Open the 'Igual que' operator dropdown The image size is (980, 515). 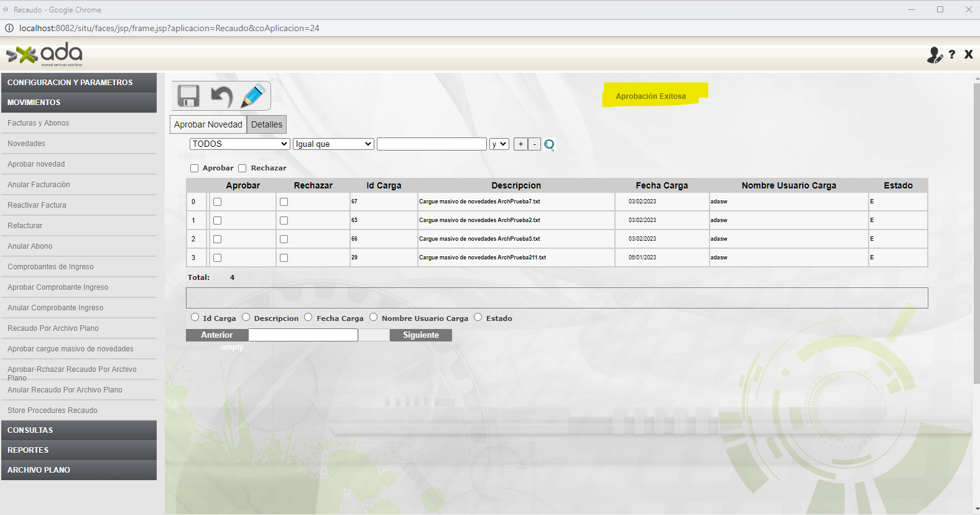333,144
